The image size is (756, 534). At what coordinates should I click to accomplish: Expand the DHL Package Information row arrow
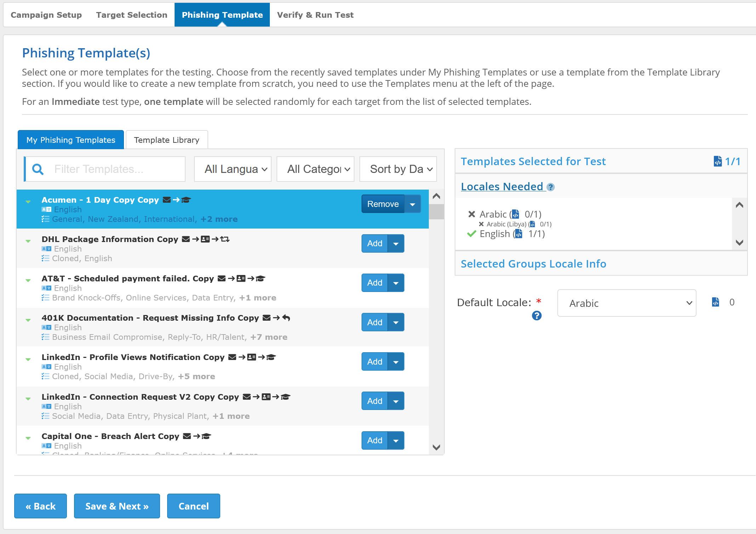click(x=28, y=241)
